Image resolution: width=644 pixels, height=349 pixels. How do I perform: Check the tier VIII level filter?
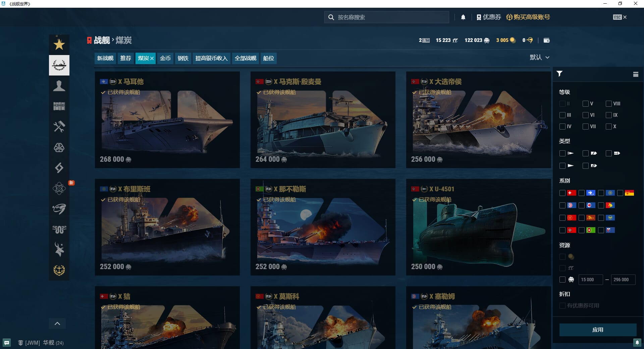point(608,104)
